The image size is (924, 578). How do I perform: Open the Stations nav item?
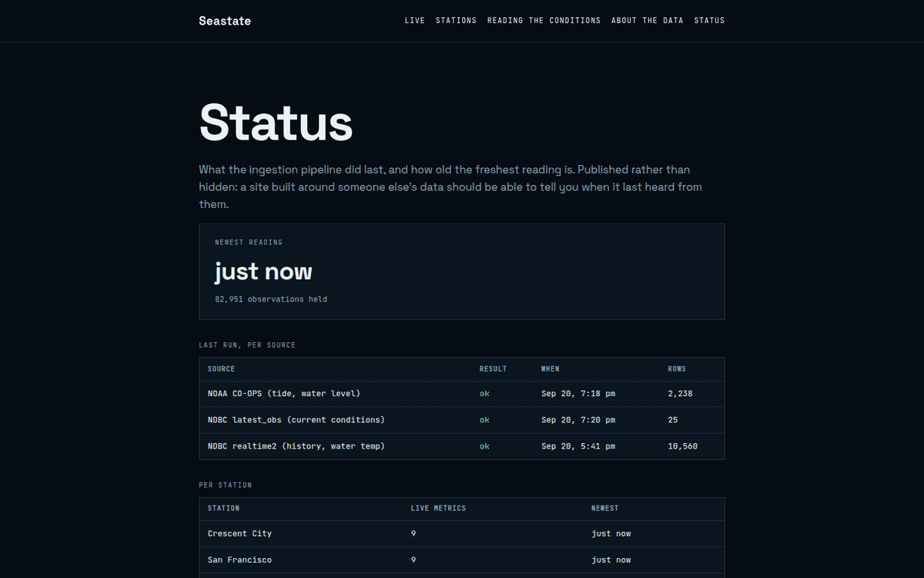pos(456,21)
